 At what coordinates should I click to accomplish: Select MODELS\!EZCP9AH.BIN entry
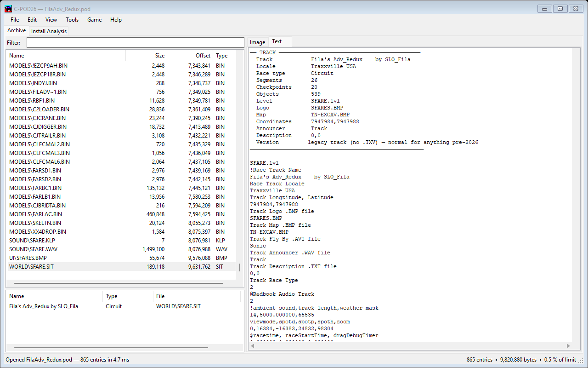coord(121,66)
